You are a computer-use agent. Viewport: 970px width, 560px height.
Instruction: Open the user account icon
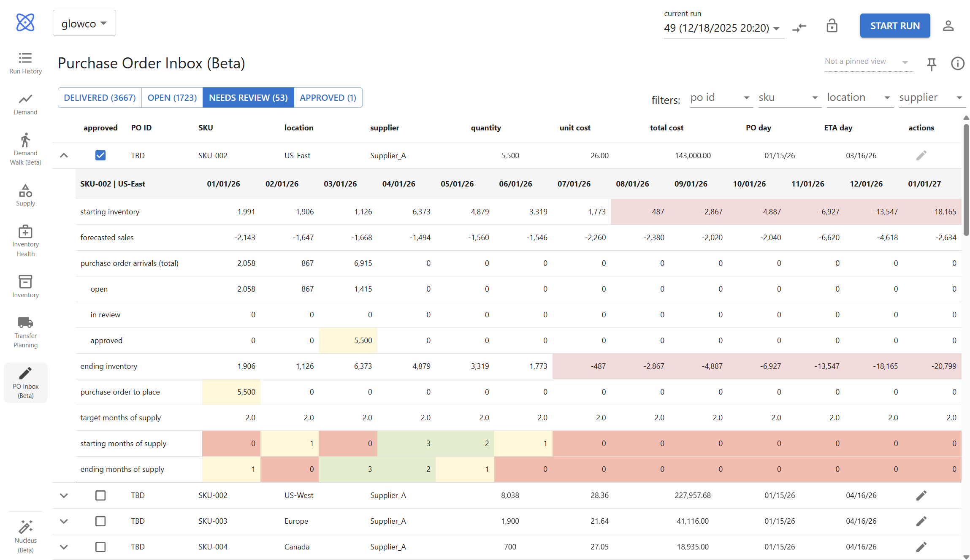click(x=948, y=26)
